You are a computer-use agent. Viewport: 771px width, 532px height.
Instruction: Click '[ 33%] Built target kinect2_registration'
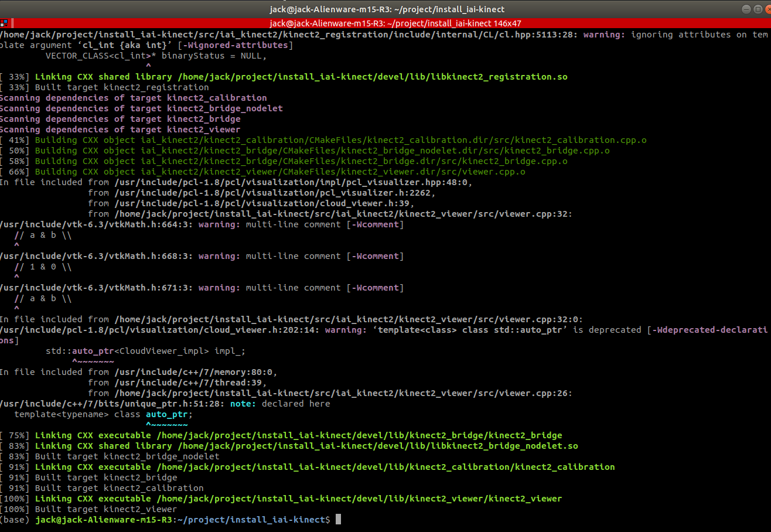[105, 87]
